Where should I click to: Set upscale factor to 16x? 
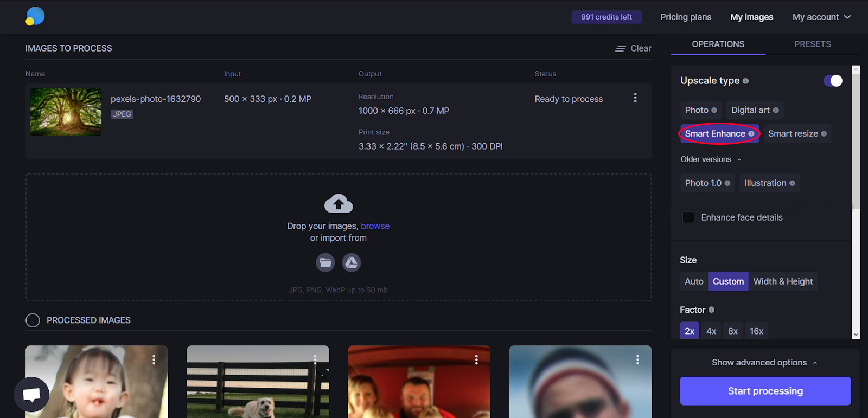757,331
